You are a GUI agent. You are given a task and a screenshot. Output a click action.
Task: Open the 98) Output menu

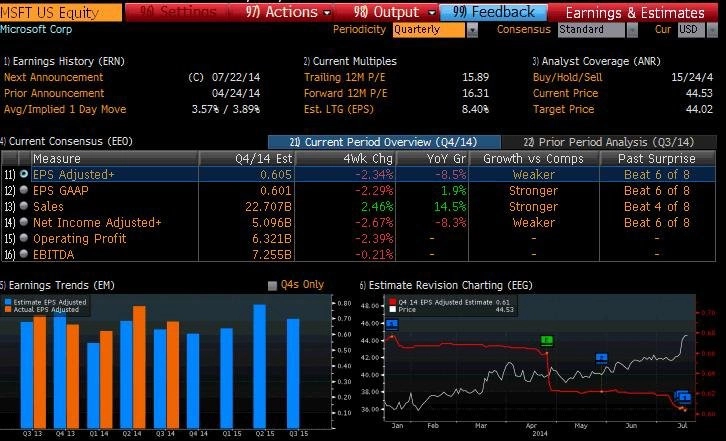click(x=394, y=12)
